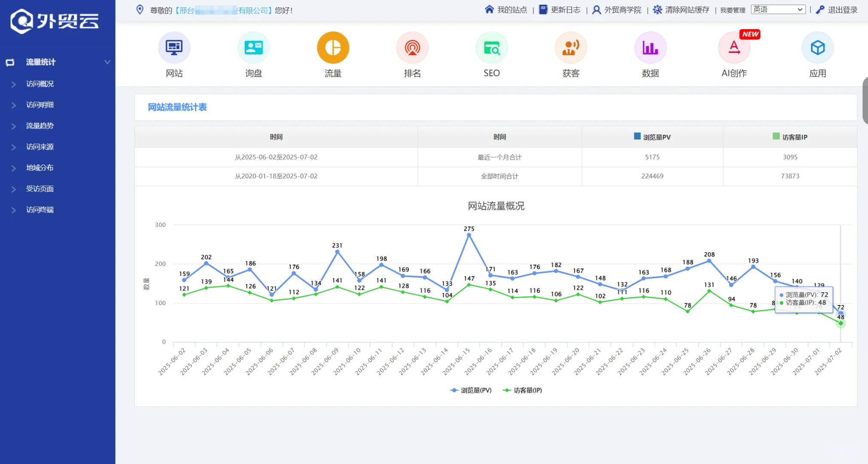
Task: Go to 访问明细 page
Action: pos(40,105)
